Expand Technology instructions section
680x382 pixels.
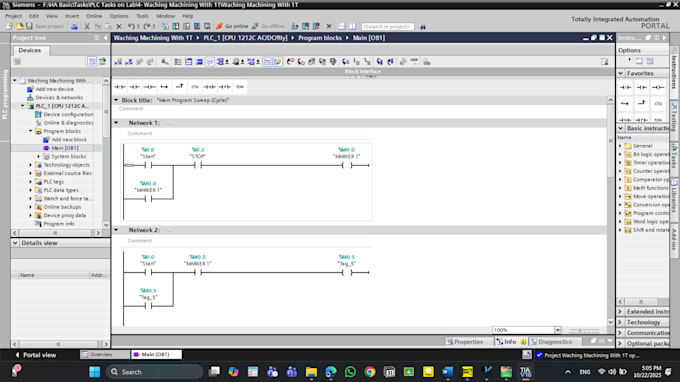point(620,323)
